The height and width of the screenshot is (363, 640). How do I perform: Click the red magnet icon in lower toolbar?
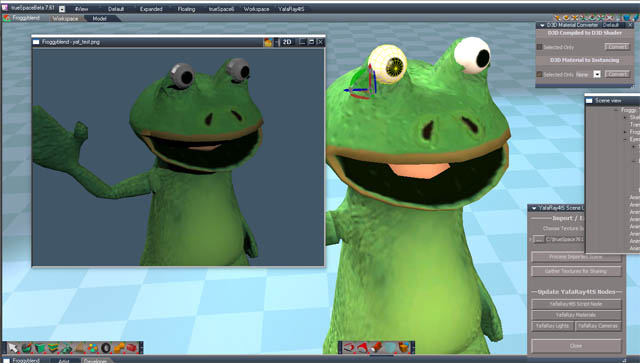[x=348, y=347]
